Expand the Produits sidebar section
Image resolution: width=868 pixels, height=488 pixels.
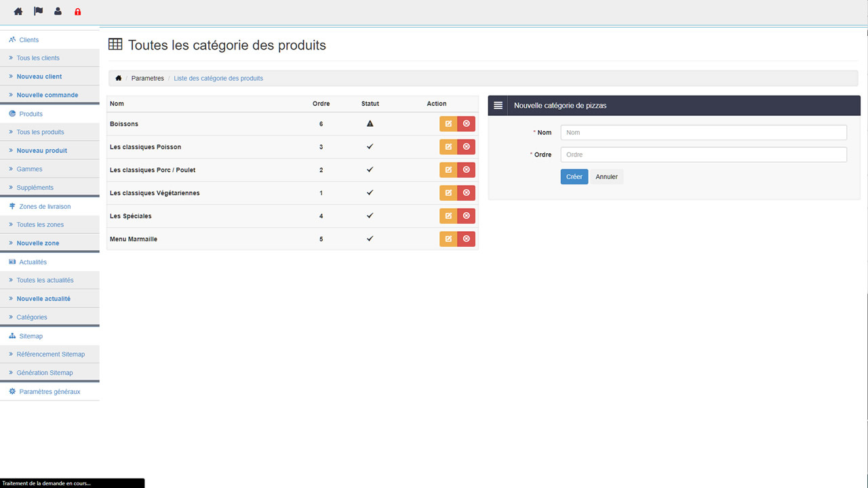(31, 114)
